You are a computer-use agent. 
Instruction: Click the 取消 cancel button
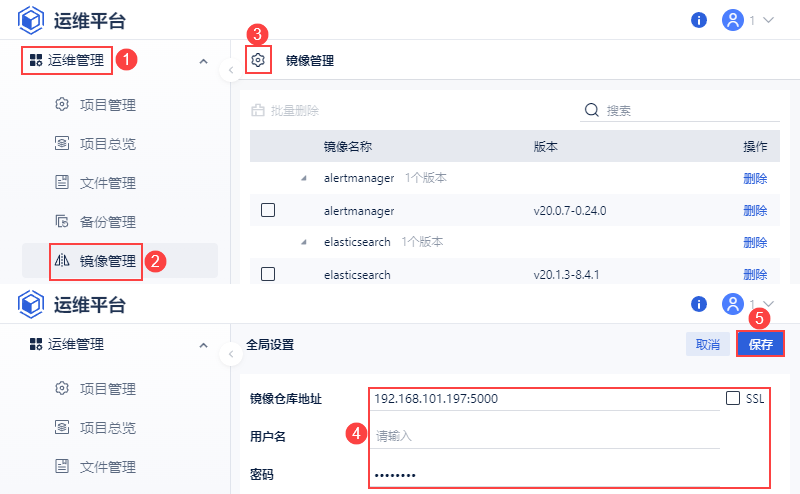pos(707,344)
